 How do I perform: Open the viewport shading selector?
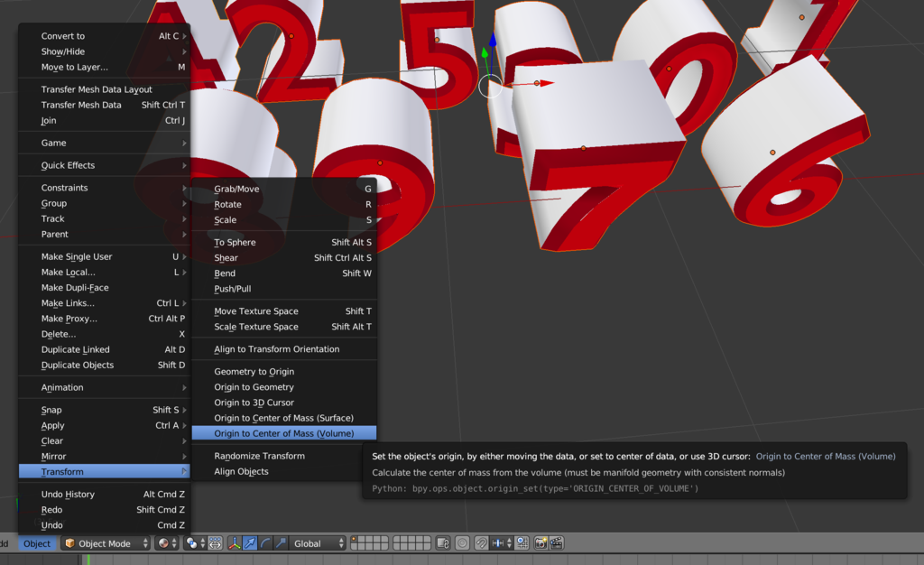click(166, 543)
